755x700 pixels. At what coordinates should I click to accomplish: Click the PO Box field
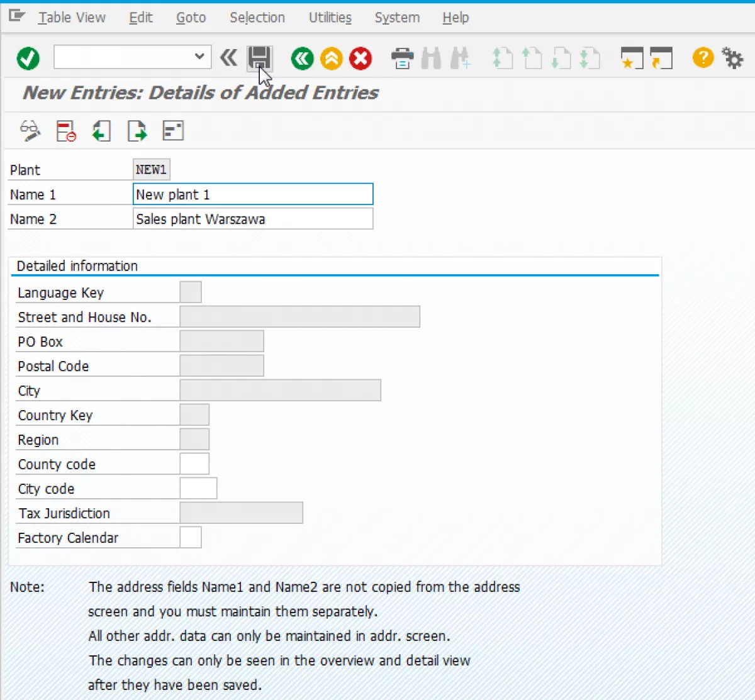tap(221, 342)
